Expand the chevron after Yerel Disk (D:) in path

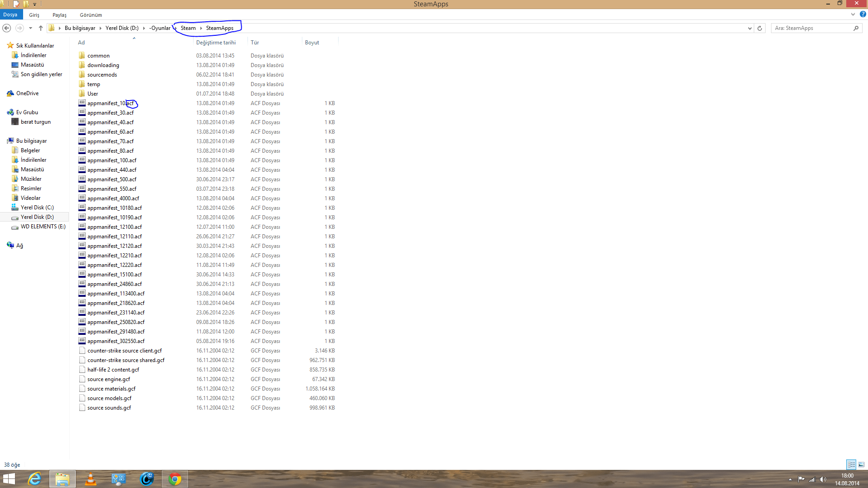pyautogui.click(x=144, y=28)
